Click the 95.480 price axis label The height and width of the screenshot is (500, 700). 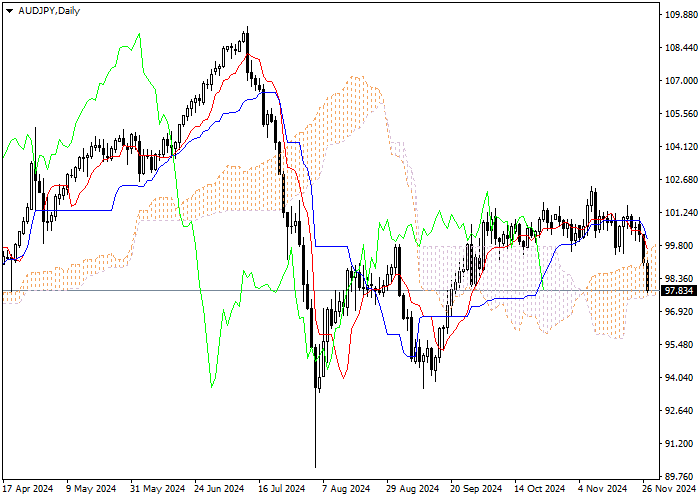679,345
